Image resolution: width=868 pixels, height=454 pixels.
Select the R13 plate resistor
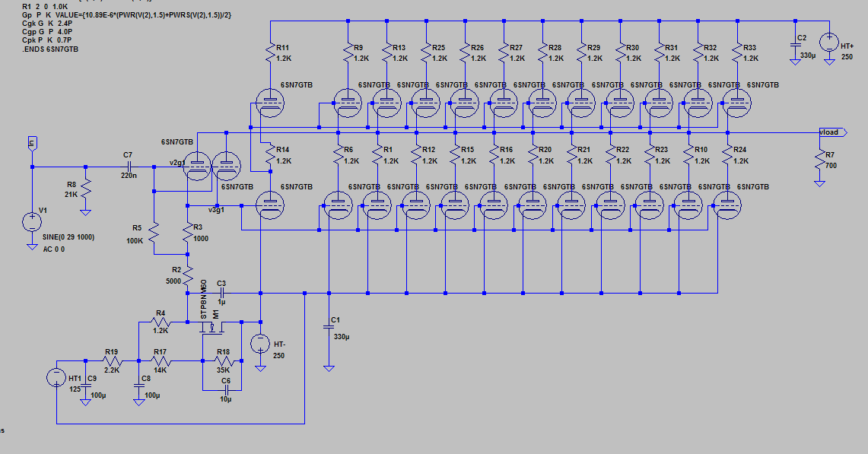pyautogui.click(x=387, y=52)
